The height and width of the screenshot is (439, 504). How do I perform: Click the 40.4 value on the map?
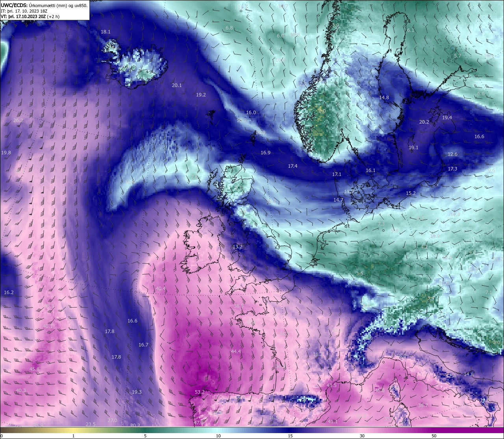pos(161,289)
